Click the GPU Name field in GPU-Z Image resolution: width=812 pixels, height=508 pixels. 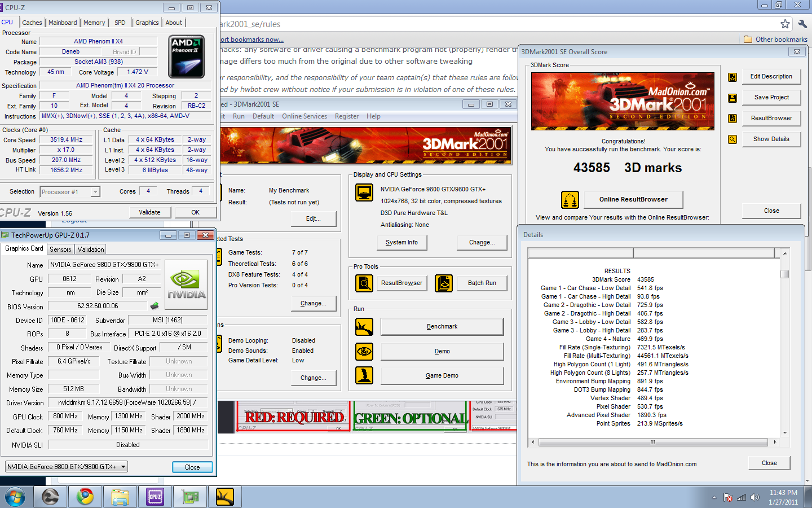tap(104, 265)
